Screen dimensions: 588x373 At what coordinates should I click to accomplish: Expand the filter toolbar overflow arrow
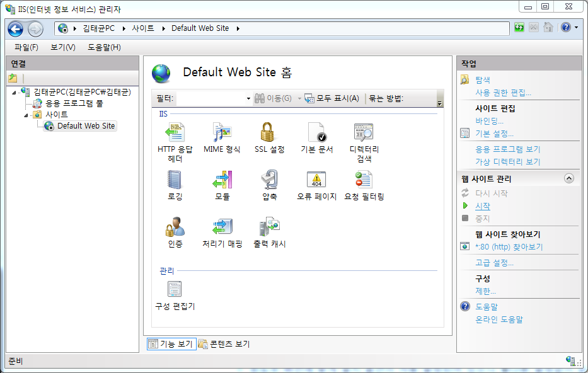439,103
